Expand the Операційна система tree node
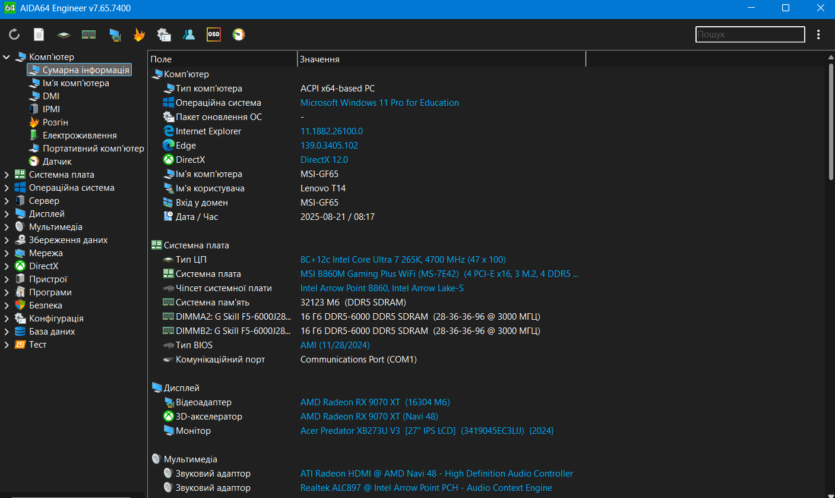Screen dimensions: 835x498 [6, 187]
